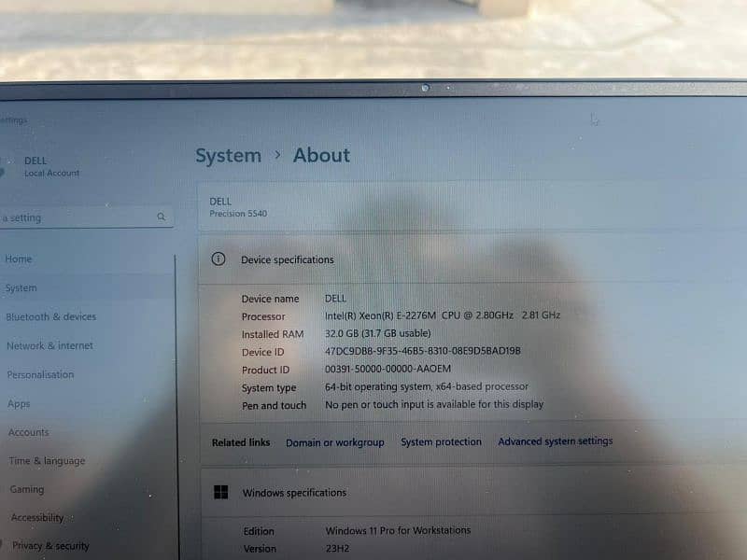Collapse the Windows specifications section
The image size is (747, 560).
(474, 493)
